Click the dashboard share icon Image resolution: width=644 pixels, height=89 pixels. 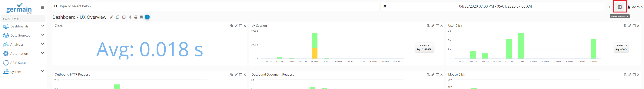click(130, 17)
